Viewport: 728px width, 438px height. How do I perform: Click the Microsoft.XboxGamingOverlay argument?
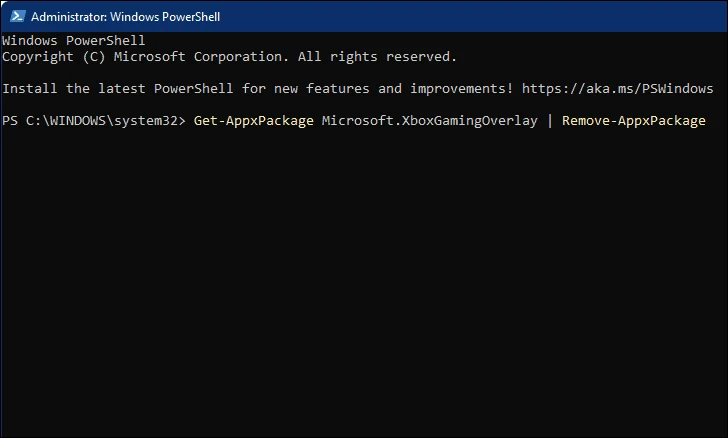click(x=429, y=121)
